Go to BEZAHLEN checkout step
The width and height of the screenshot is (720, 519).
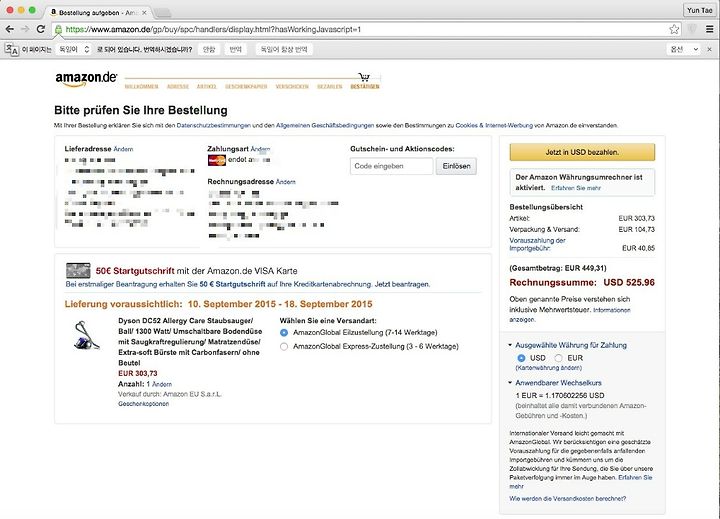330,86
